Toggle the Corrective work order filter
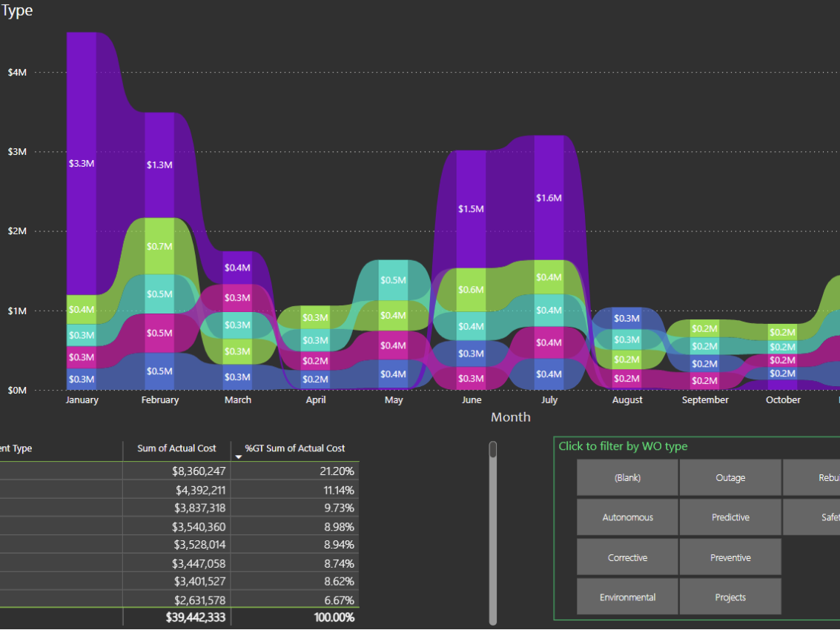 click(x=627, y=557)
